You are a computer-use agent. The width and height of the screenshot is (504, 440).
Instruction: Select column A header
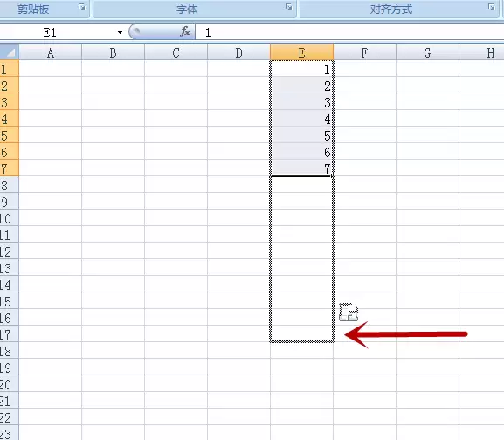click(50, 52)
